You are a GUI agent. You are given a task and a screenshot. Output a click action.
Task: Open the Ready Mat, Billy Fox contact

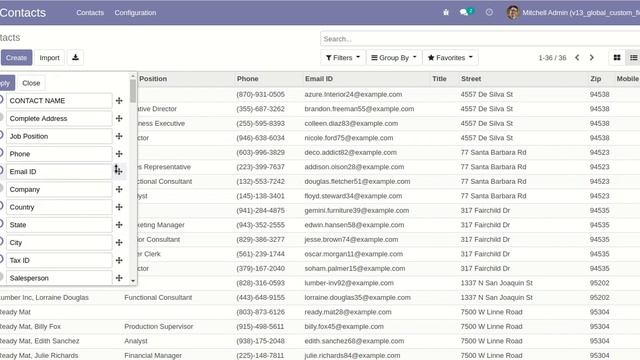coord(30,327)
